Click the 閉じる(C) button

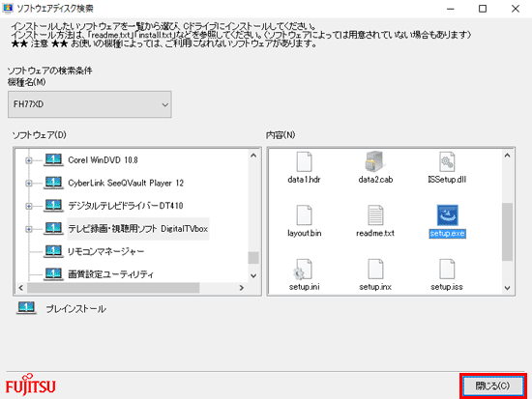click(492, 385)
